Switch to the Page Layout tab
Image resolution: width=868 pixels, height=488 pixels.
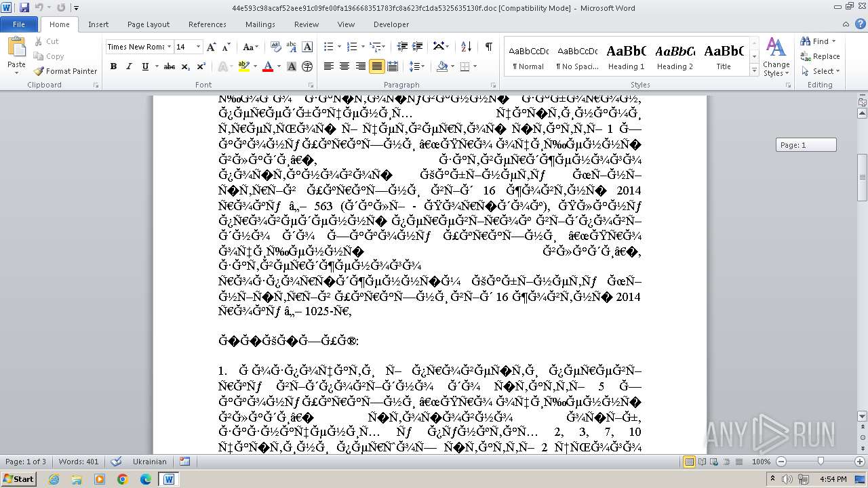[149, 24]
